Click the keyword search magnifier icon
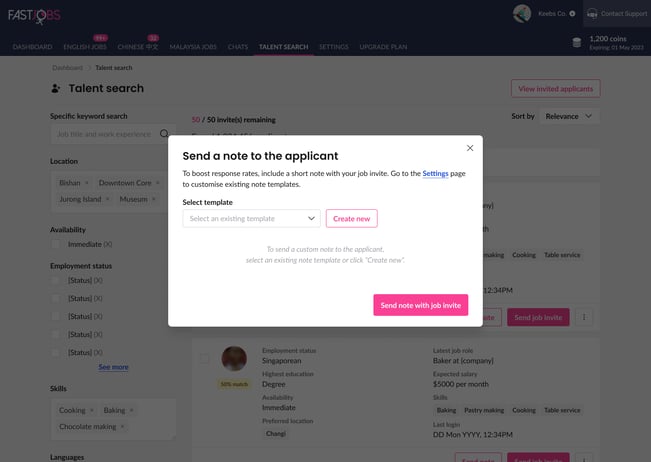This screenshot has width=651, height=462. [164, 134]
